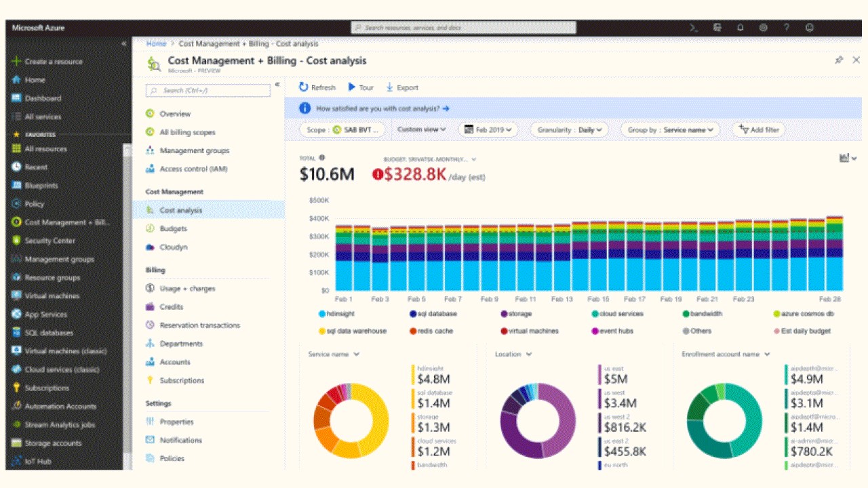Pin this blade with the pin icon
The image size is (868, 488).
click(839, 60)
